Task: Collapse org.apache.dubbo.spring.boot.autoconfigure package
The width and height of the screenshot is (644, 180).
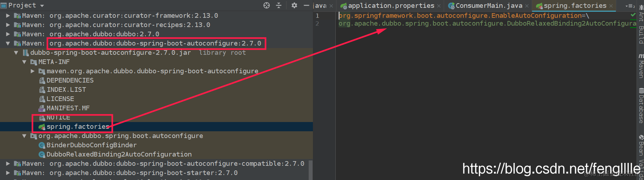Action: (24, 136)
